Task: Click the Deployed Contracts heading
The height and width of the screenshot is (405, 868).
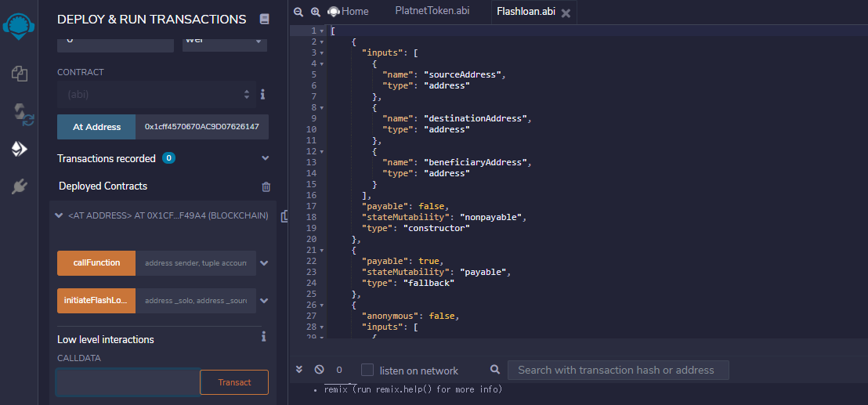Action: (103, 186)
